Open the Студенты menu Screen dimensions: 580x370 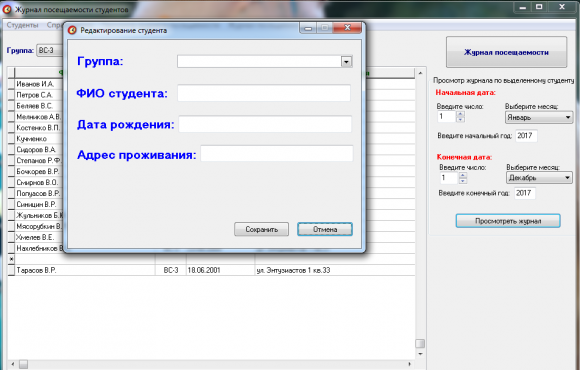(22, 25)
